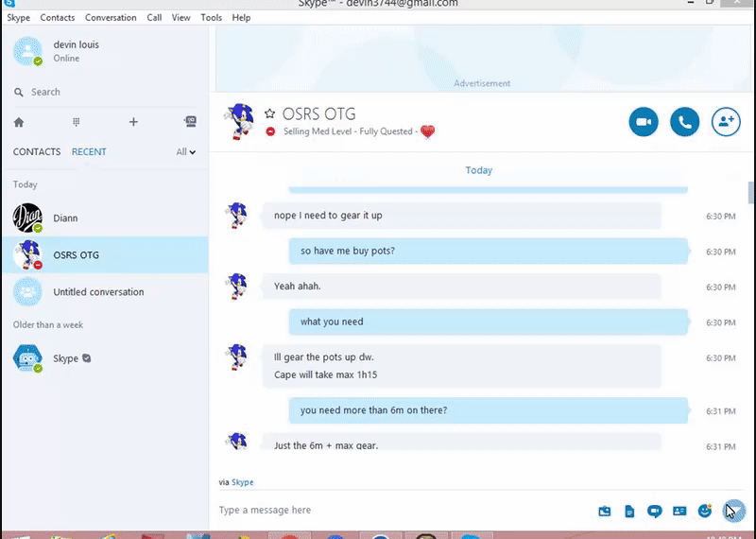Click the plus icon to add a contact
756x539 pixels.
(133, 122)
